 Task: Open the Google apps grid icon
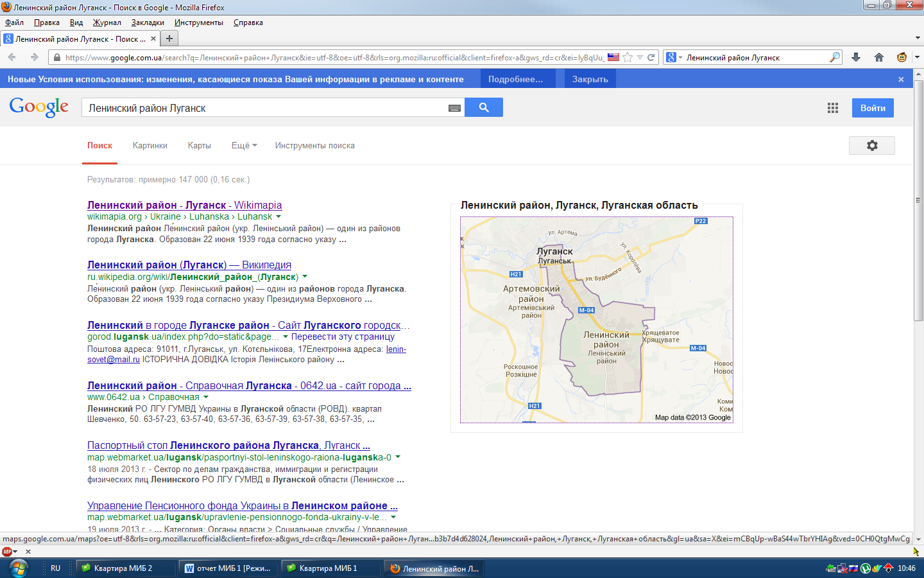833,108
